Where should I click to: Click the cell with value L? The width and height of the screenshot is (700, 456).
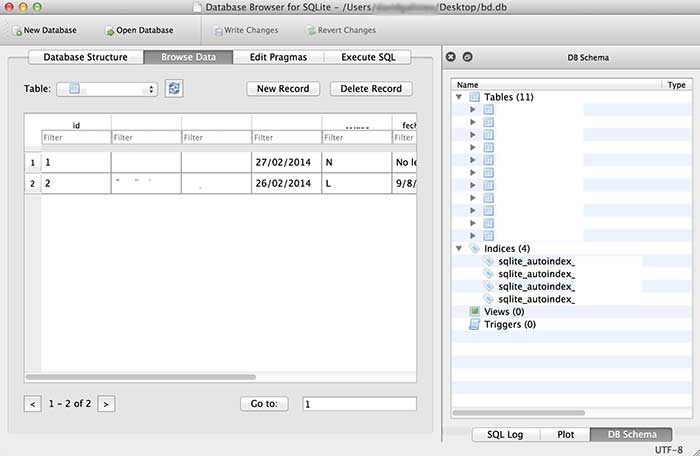click(357, 184)
